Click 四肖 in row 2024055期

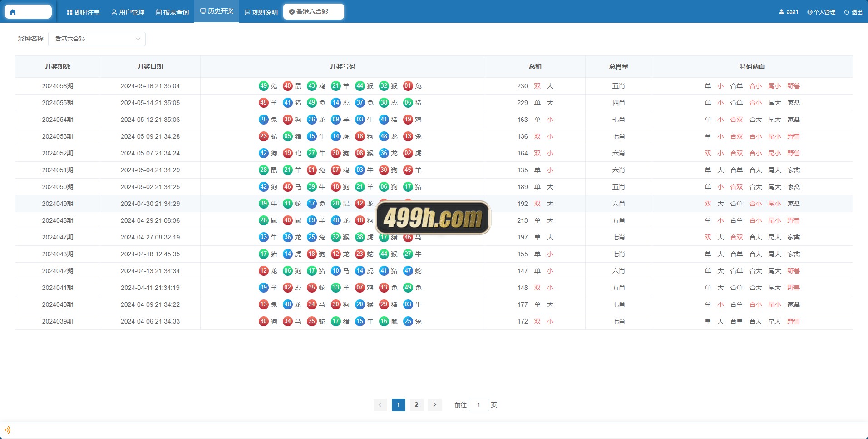[x=619, y=103]
